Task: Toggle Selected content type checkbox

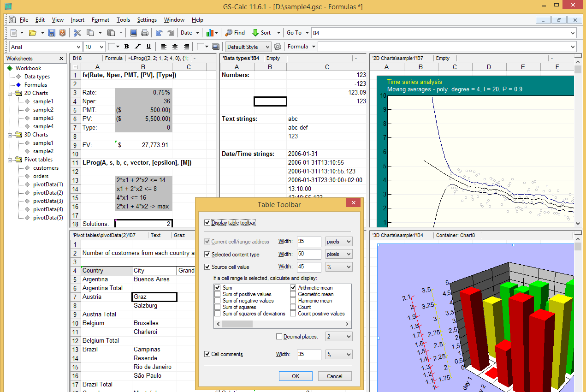Action: pos(207,254)
